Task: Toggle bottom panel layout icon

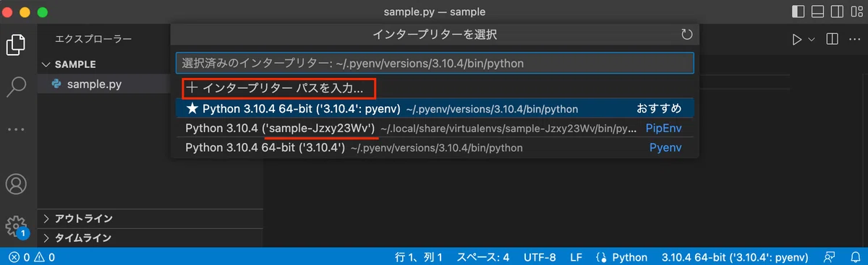Action: 818,12
